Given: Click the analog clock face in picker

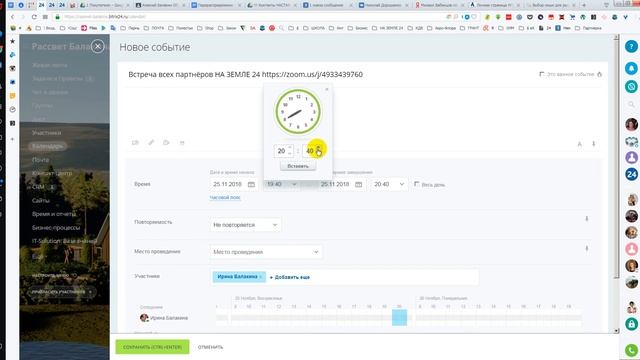Looking at the screenshot, I should 298,112.
